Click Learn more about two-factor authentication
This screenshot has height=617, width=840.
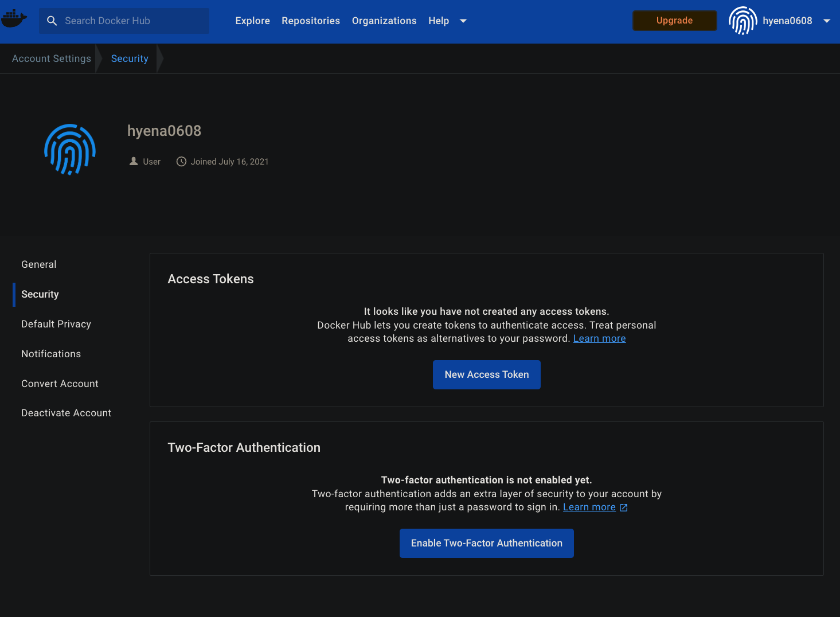(x=589, y=507)
